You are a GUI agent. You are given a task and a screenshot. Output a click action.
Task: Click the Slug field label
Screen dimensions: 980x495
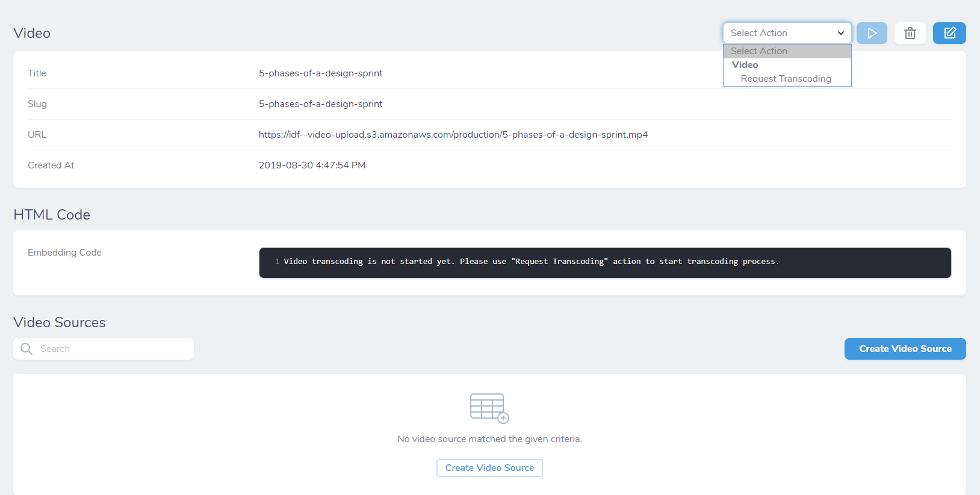point(37,104)
